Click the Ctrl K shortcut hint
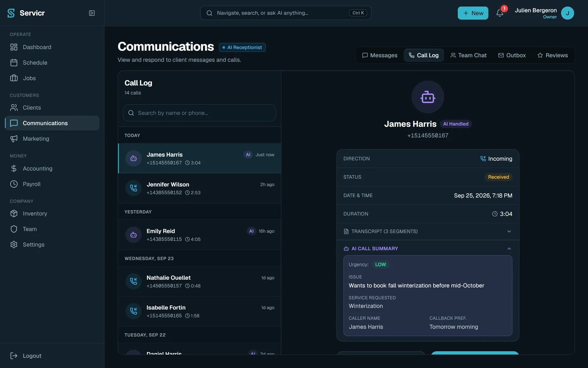Viewport: 588px width, 368px height. [x=358, y=13]
